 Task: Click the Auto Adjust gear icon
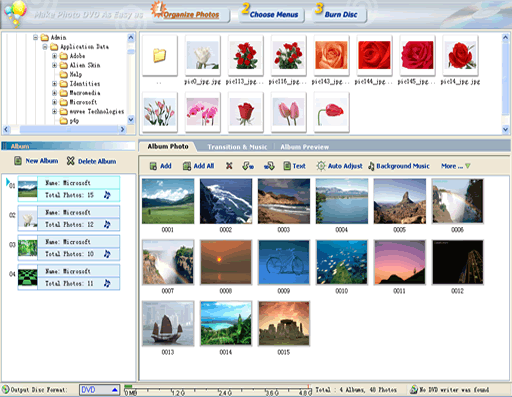point(321,166)
